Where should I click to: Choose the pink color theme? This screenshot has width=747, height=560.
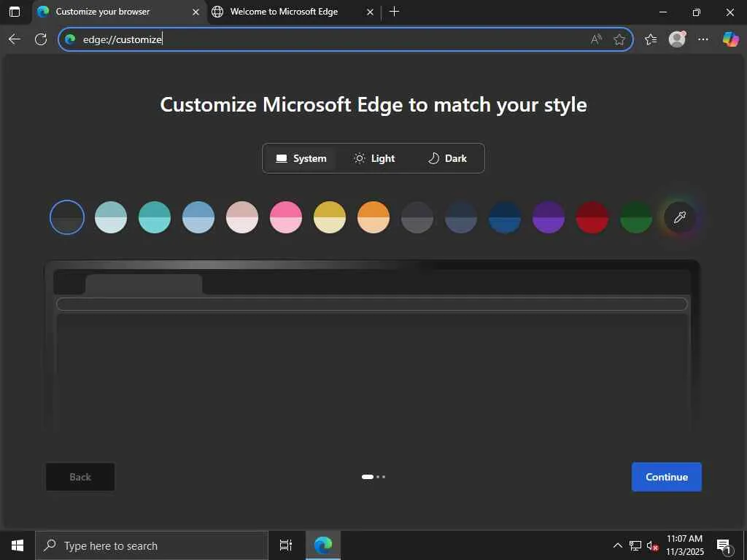pyautogui.click(x=286, y=217)
